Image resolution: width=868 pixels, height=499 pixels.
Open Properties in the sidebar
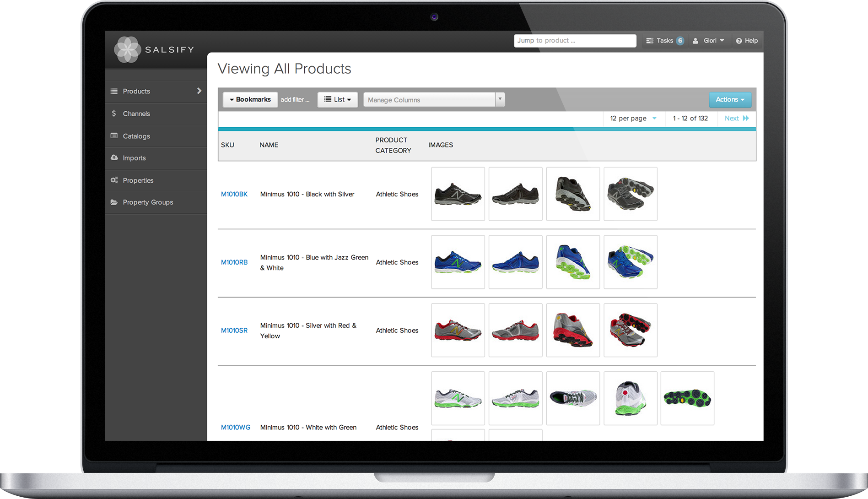tap(156, 180)
